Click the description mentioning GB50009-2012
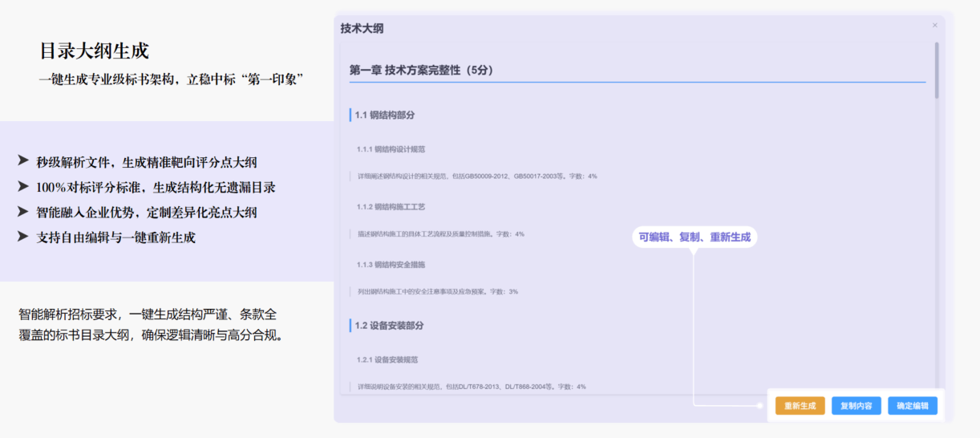 tap(477, 176)
